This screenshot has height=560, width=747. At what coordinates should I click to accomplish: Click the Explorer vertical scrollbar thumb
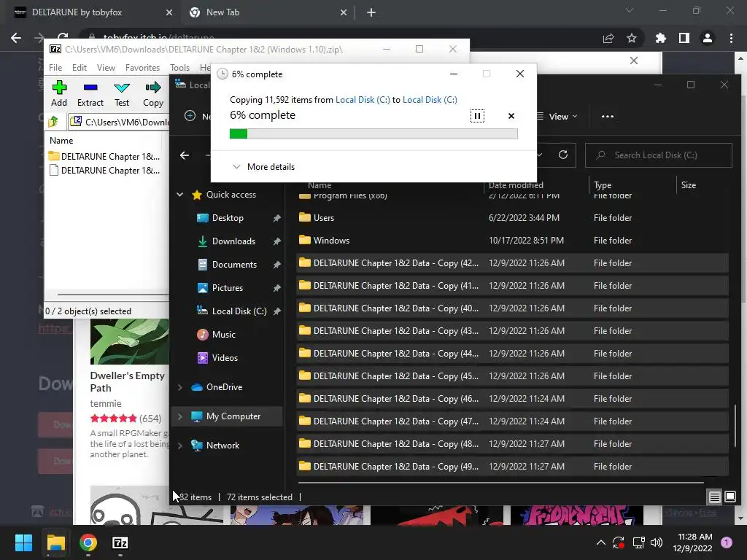(735, 426)
